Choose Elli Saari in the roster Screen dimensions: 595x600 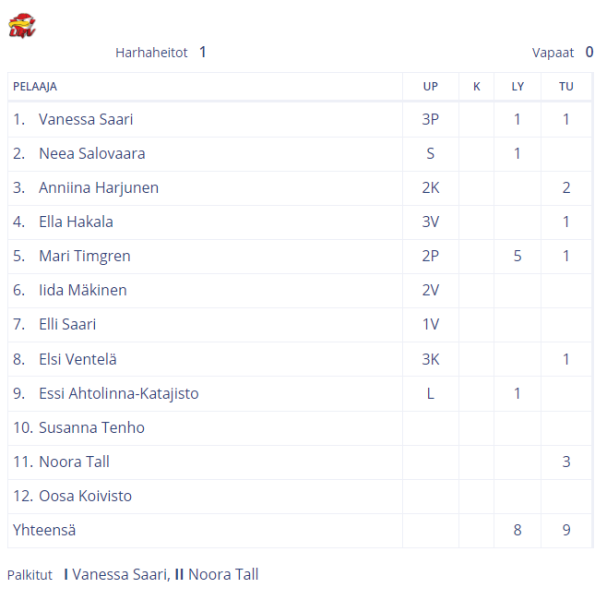[67, 324]
